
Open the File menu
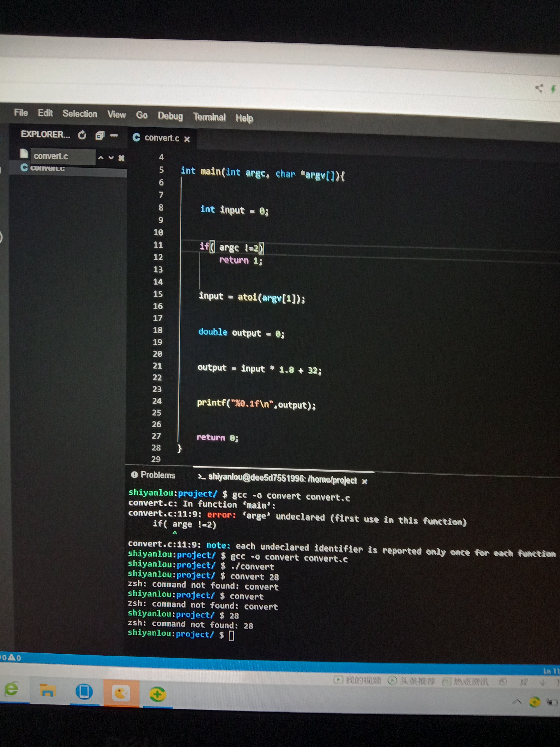[x=21, y=113]
